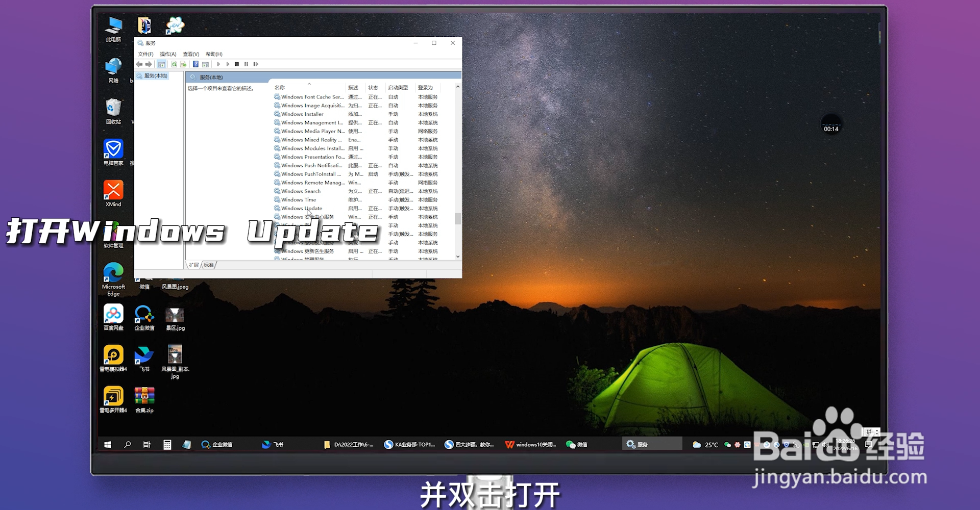Click the Refresh icon in Services toolbar
This screenshot has width=980, height=510.
tap(174, 64)
